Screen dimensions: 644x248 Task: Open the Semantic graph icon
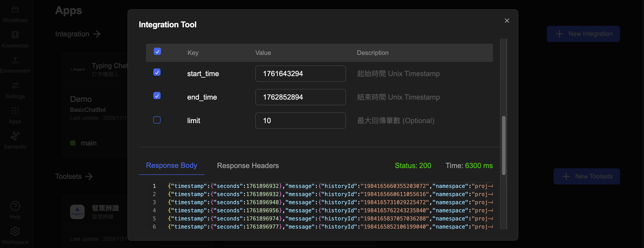(x=15, y=136)
